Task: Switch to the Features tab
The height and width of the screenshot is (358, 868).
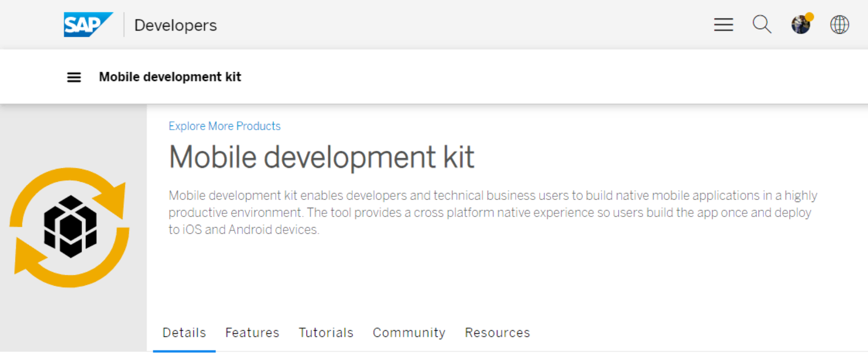Action: (x=252, y=333)
